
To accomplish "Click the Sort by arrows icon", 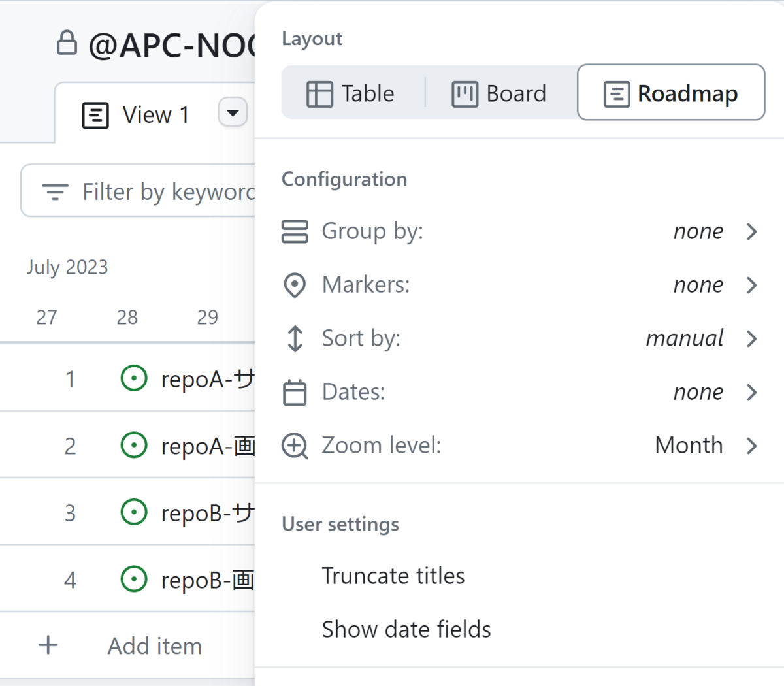I will [x=295, y=338].
